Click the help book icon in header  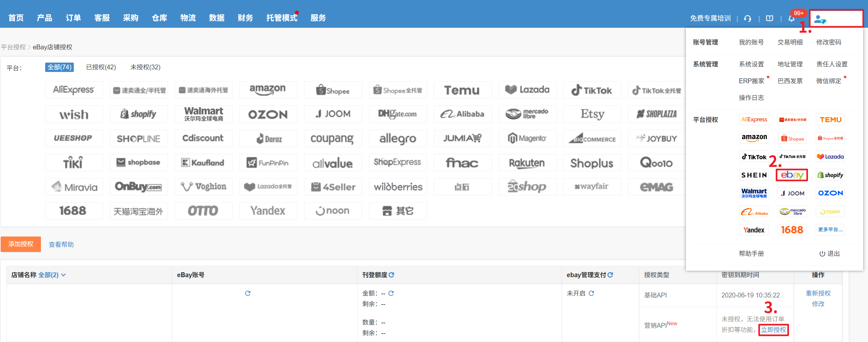pos(769,18)
